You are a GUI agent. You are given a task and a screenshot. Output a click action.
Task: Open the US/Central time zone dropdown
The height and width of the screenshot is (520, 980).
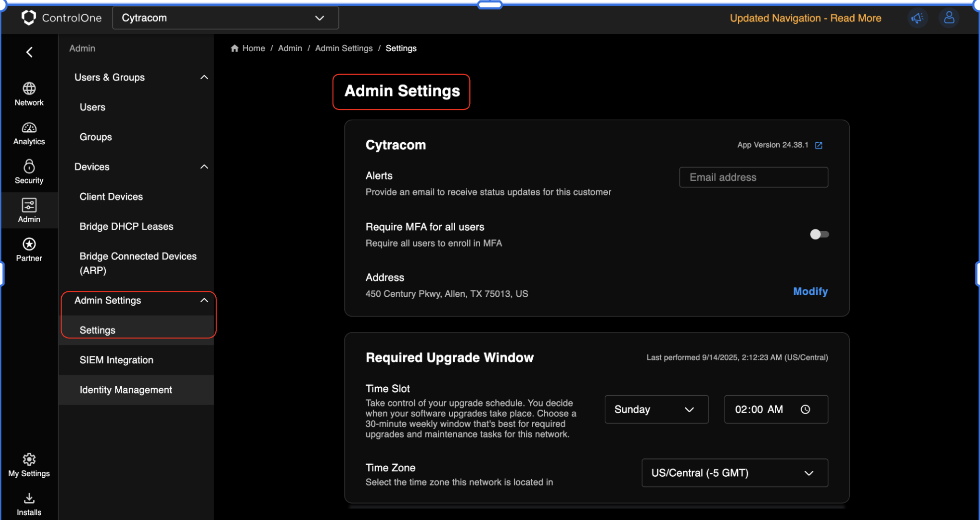pyautogui.click(x=734, y=473)
